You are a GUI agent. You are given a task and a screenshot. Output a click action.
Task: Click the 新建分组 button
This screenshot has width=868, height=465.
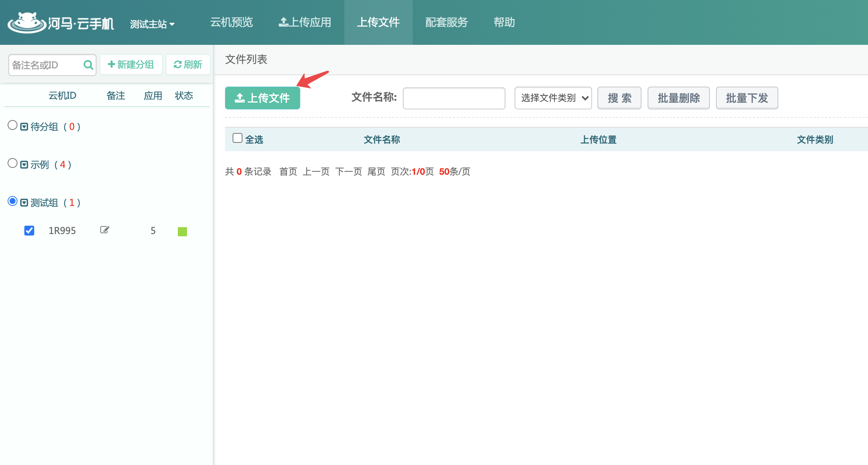[x=131, y=65]
